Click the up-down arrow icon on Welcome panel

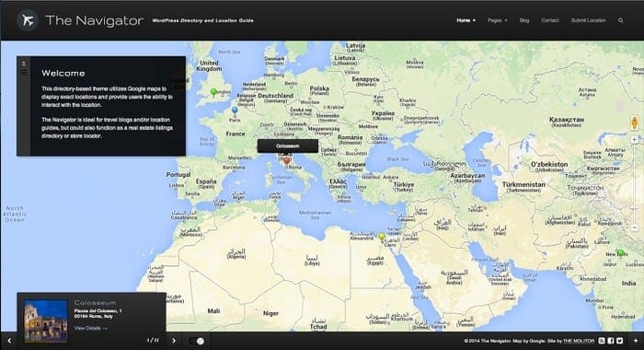pyautogui.click(x=24, y=64)
